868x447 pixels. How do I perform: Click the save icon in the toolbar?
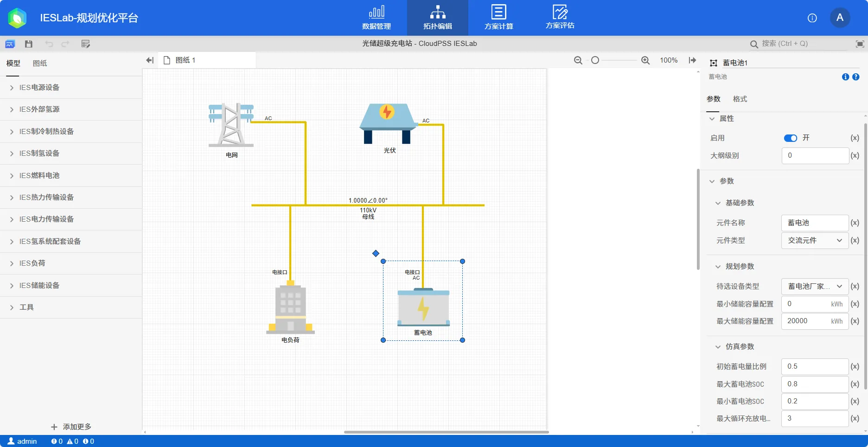coord(29,44)
